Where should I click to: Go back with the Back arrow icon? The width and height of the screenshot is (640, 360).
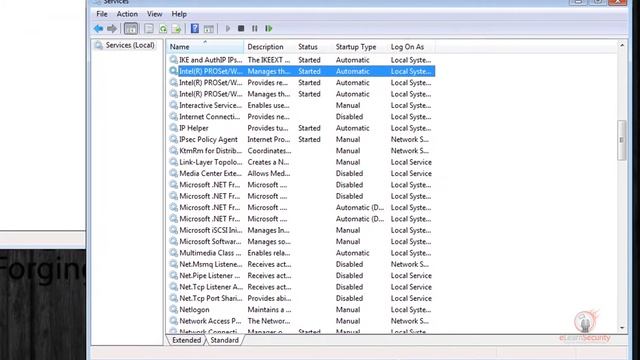point(98,29)
